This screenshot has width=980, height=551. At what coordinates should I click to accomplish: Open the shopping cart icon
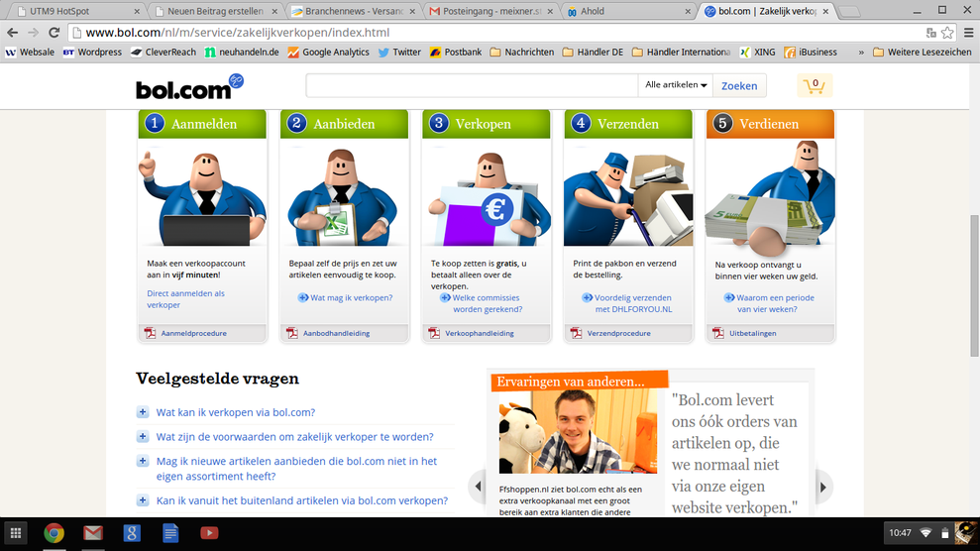[815, 85]
